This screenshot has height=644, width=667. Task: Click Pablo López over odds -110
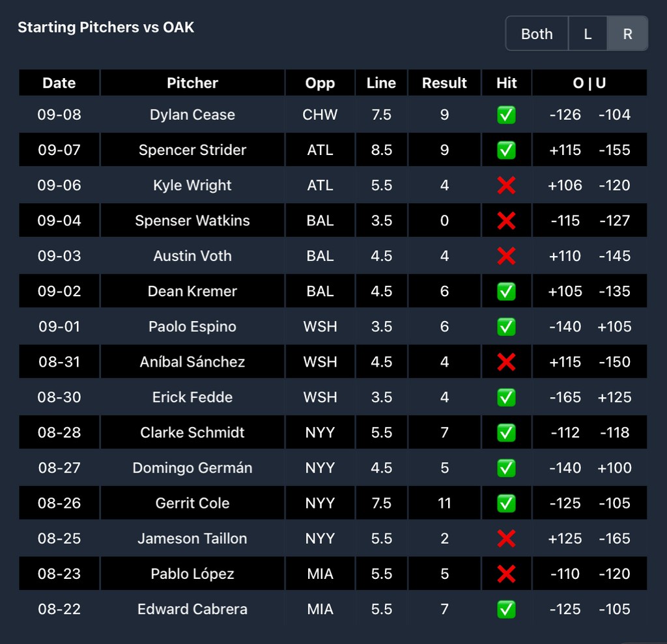[565, 574]
